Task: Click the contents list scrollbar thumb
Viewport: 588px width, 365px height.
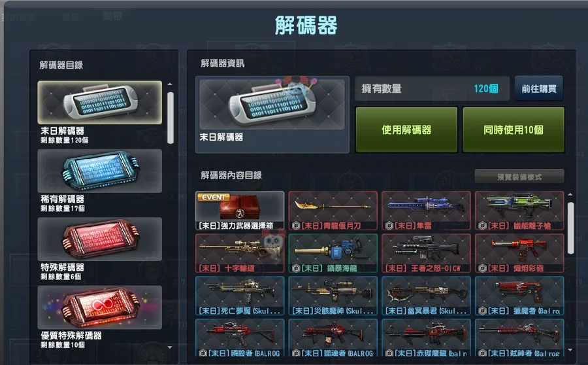Action: [x=571, y=228]
